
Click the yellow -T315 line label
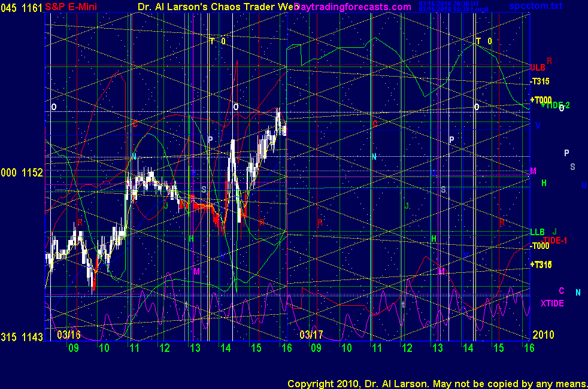click(x=539, y=82)
